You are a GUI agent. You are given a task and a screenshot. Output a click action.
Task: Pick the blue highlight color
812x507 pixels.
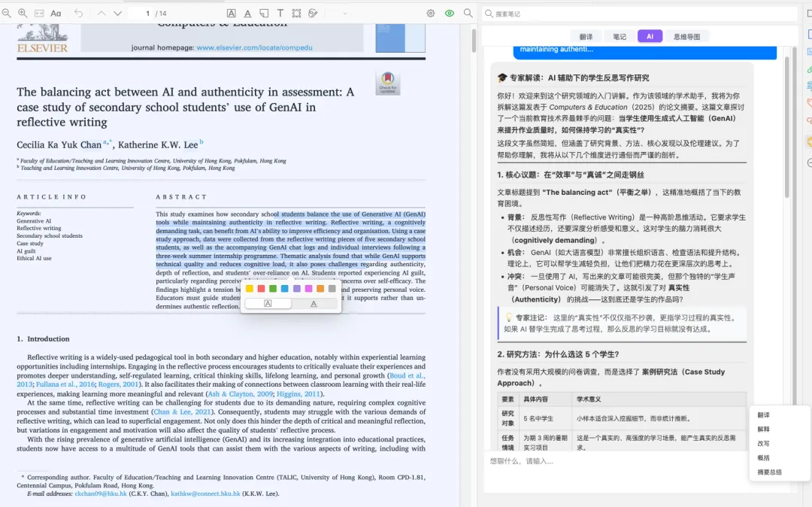[x=285, y=288]
